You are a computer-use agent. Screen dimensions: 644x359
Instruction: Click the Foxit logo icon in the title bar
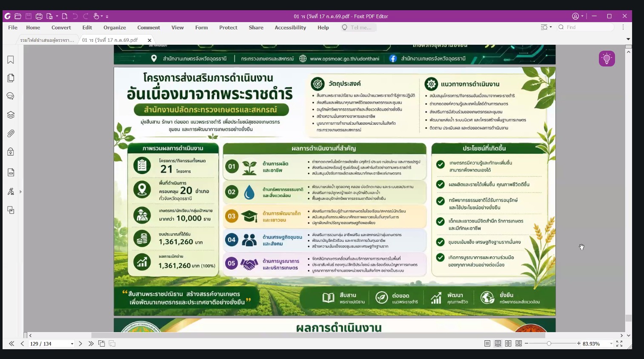(8, 16)
